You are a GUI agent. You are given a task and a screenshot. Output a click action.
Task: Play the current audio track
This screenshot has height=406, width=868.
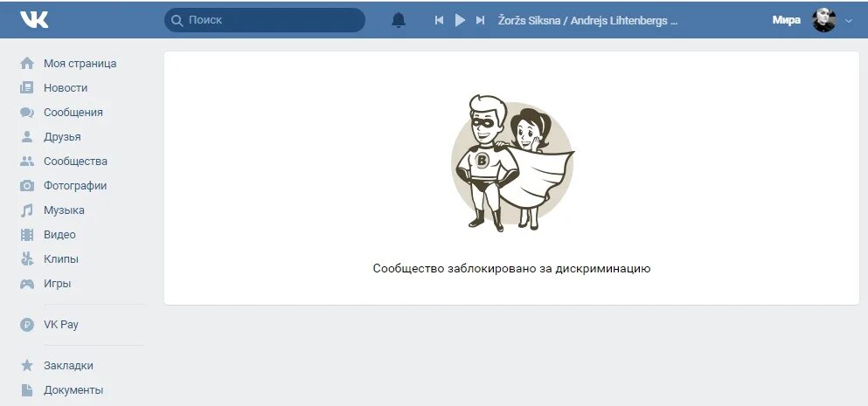(460, 20)
